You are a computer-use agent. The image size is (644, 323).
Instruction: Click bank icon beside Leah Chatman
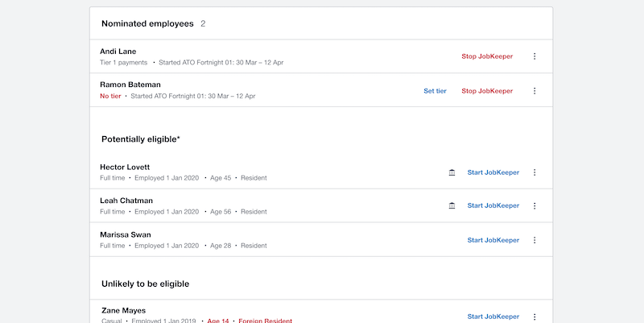(x=452, y=206)
